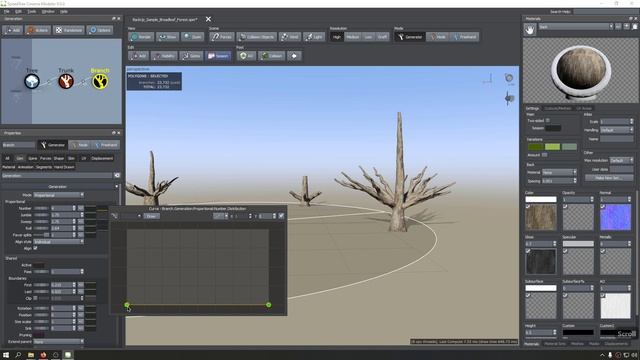
Task: Click the hand icon in Materials panel
Action: [530, 30]
